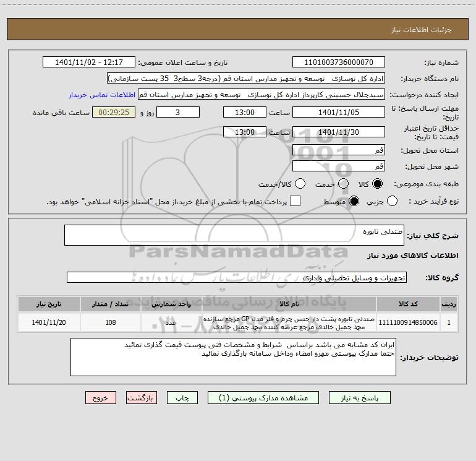This screenshot has width=476, height=461.
Task: Click the ساعت باقی مانده label
Action: coord(61,113)
